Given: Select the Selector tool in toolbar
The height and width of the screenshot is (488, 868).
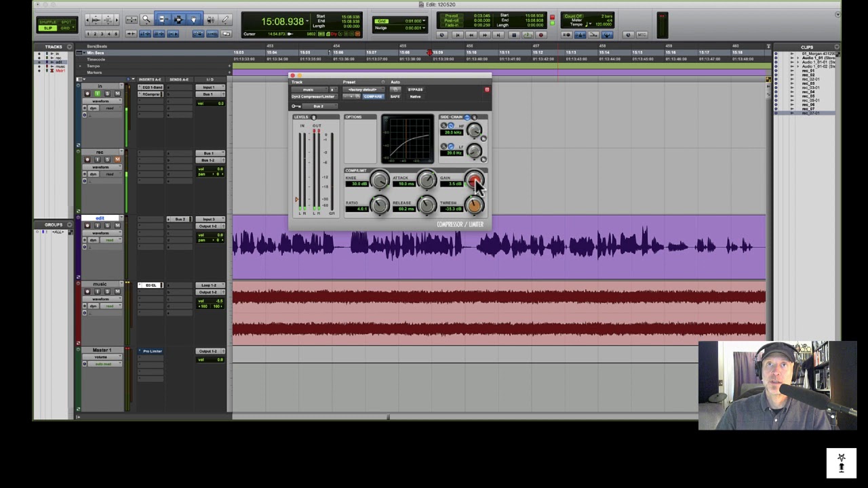Looking at the screenshot, I should (x=178, y=20).
